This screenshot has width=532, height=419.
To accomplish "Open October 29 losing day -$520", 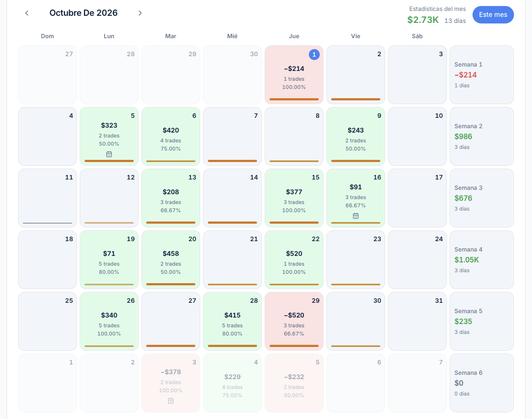I will [294, 321].
